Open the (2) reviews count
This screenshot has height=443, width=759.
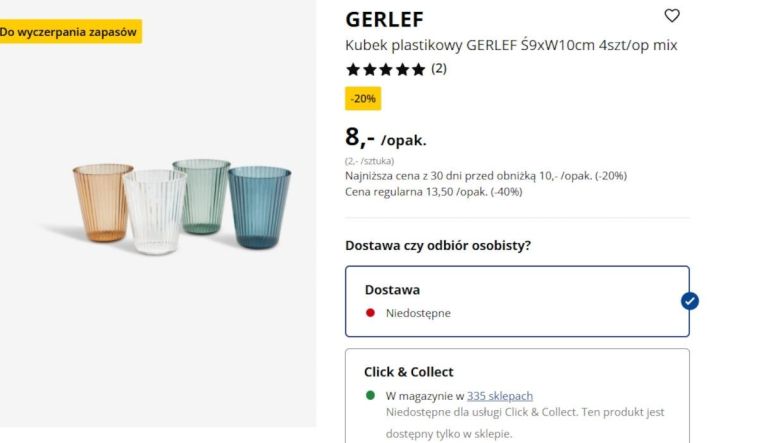439,69
